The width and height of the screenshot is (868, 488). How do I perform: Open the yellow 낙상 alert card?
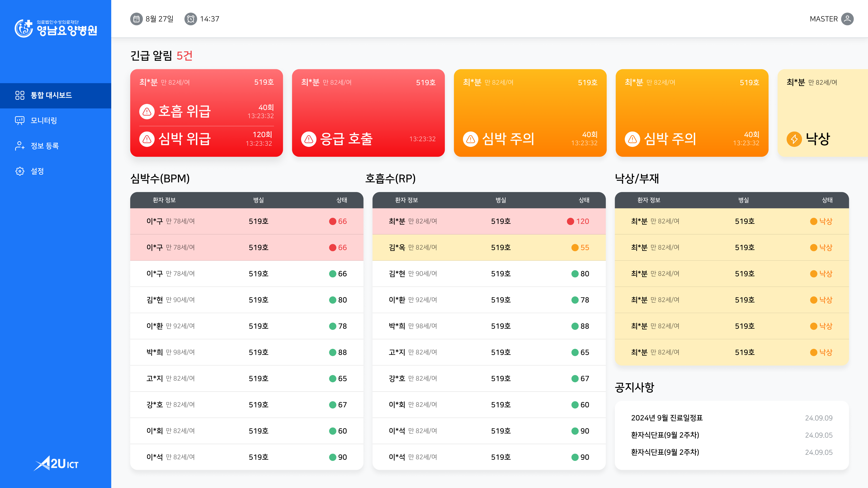point(823,113)
